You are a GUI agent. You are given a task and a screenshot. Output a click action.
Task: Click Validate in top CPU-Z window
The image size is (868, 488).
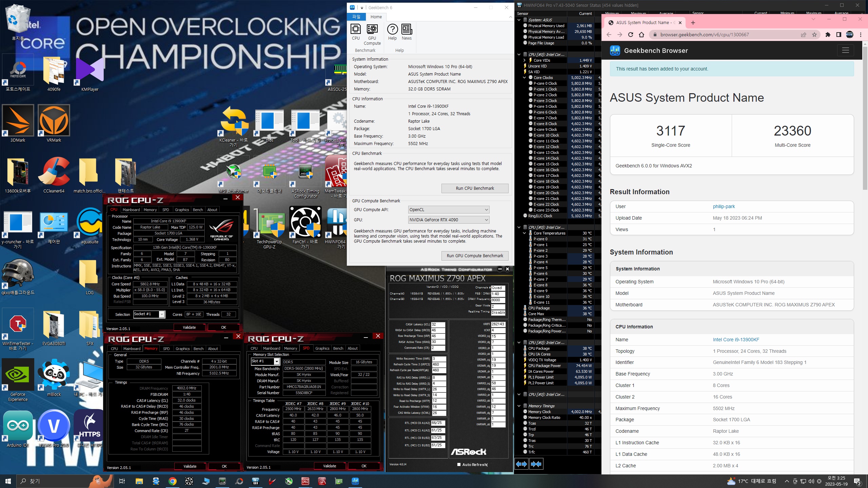pyautogui.click(x=189, y=327)
